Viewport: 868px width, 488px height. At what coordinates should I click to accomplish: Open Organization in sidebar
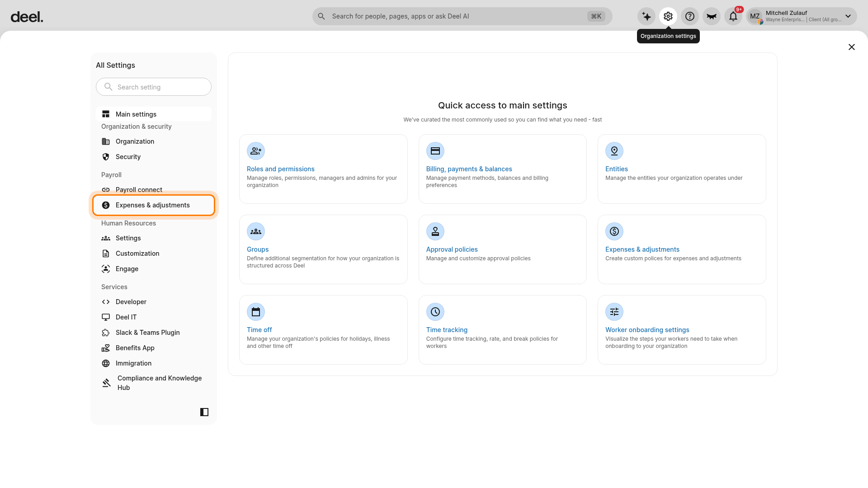pyautogui.click(x=154, y=141)
